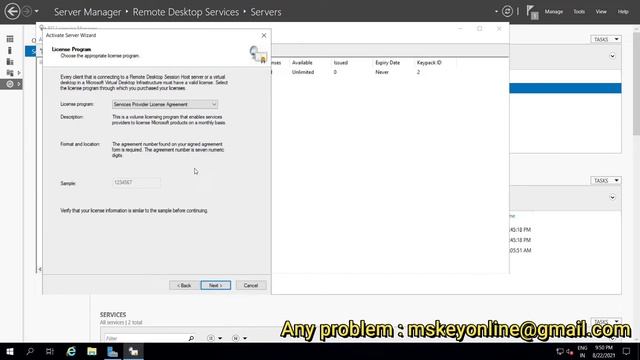This screenshot has width=640, height=360.
Task: Click the Back button in wizard
Action: (x=184, y=285)
